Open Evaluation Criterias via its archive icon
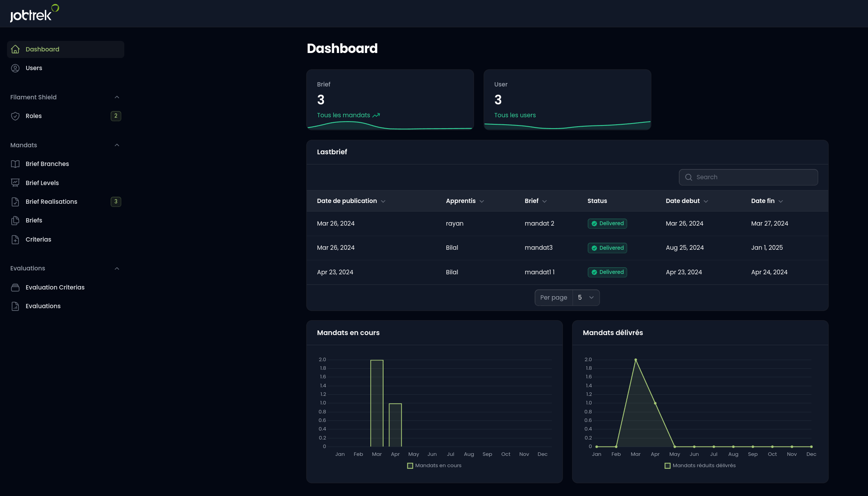The width and height of the screenshot is (868, 496). coord(15,287)
